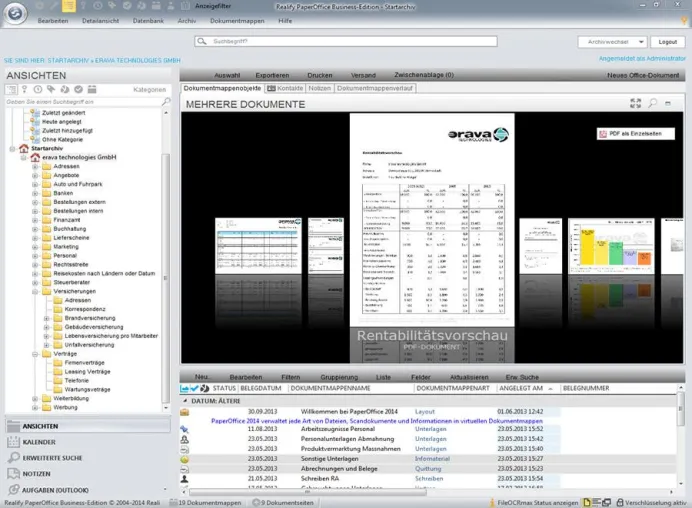The height and width of the screenshot is (508, 692).
Task: Click the checkmark circle icon in ANSICHTEN toolbar
Action: point(79,90)
